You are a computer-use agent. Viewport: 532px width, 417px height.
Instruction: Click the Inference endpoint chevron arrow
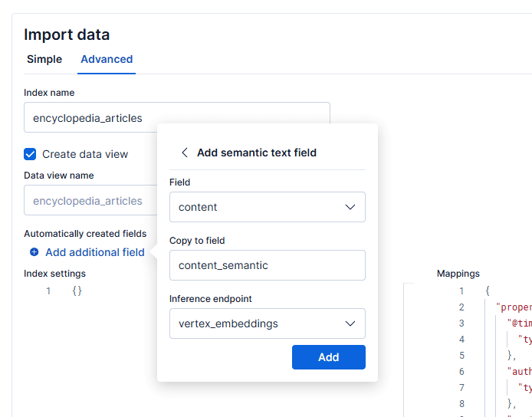tap(350, 323)
